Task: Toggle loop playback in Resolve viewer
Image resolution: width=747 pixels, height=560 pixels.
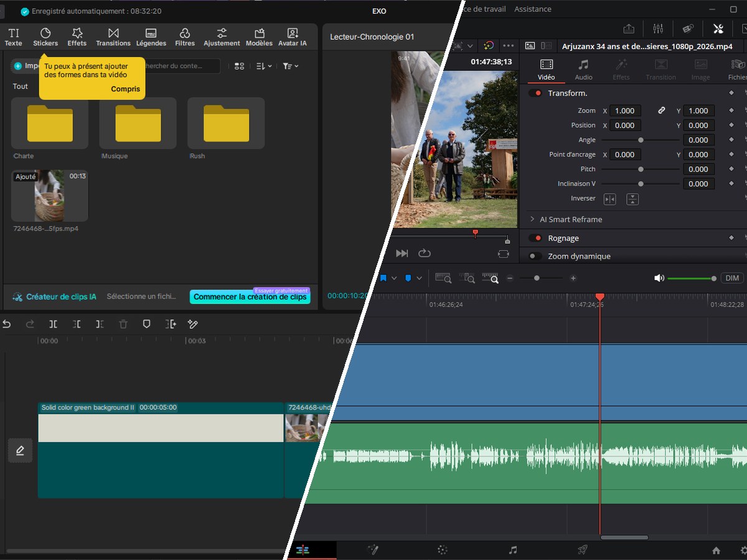Action: click(425, 253)
